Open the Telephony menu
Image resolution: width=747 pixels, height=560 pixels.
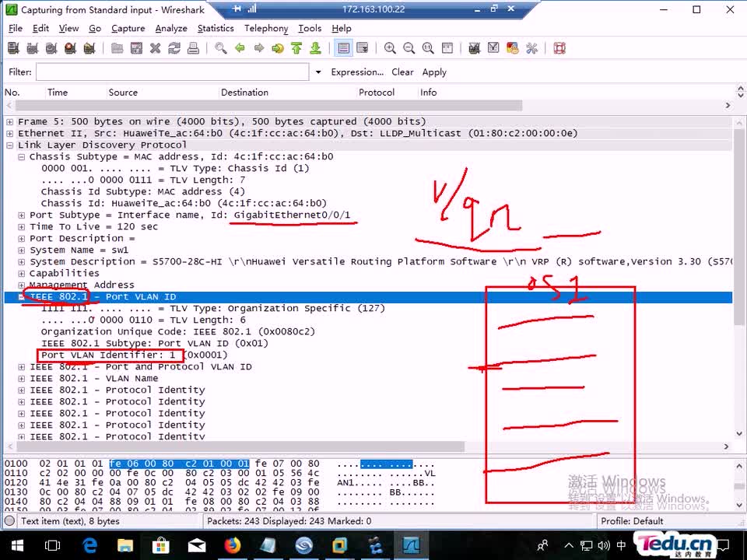(x=266, y=29)
